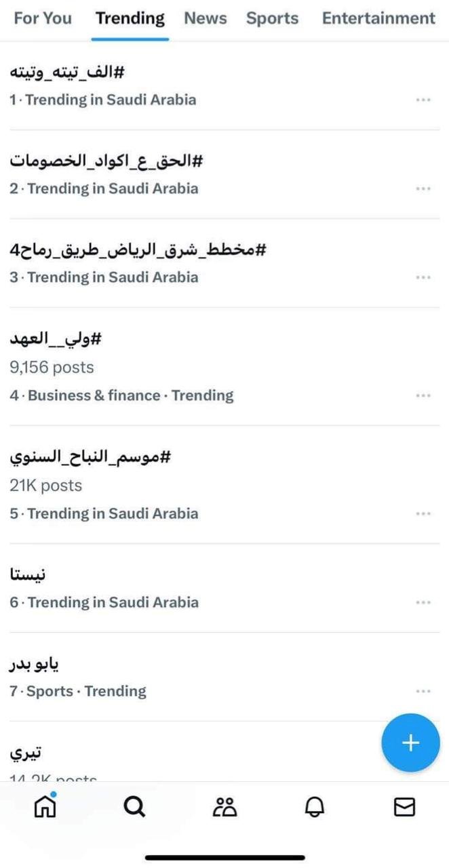The height and width of the screenshot is (868, 449).
Task: Open more options for trend number 2
Action: pos(423,189)
